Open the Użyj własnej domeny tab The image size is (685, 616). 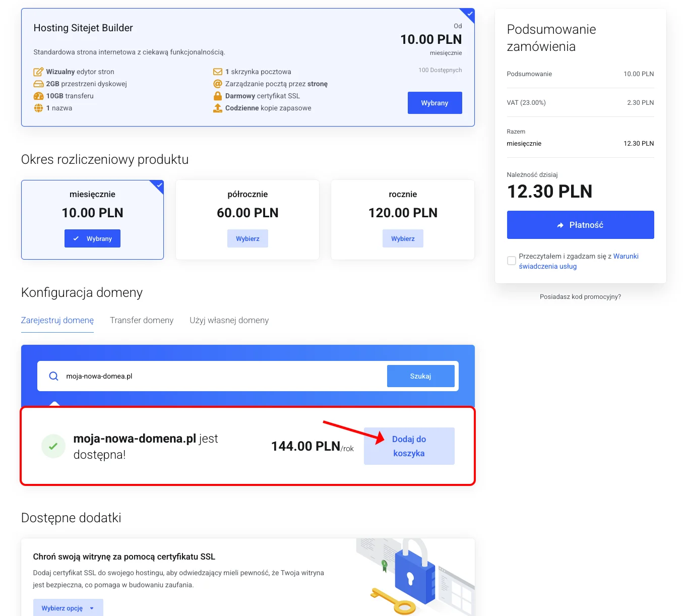[x=229, y=320]
